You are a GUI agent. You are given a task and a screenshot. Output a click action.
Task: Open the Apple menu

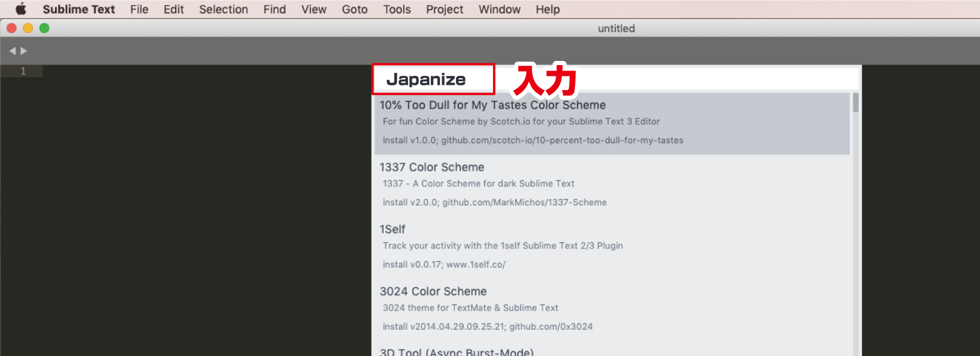pos(21,9)
